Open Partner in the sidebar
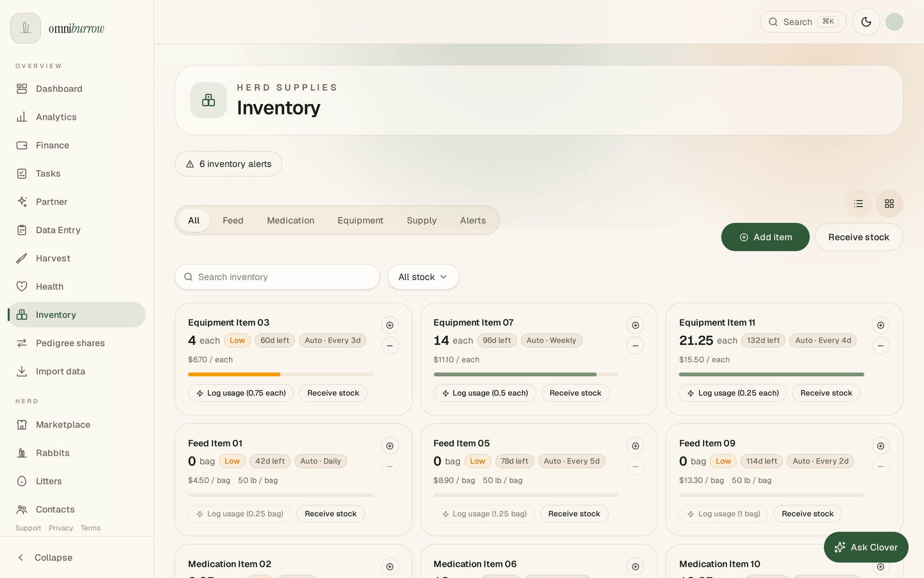924x578 pixels. pyautogui.click(x=77, y=202)
